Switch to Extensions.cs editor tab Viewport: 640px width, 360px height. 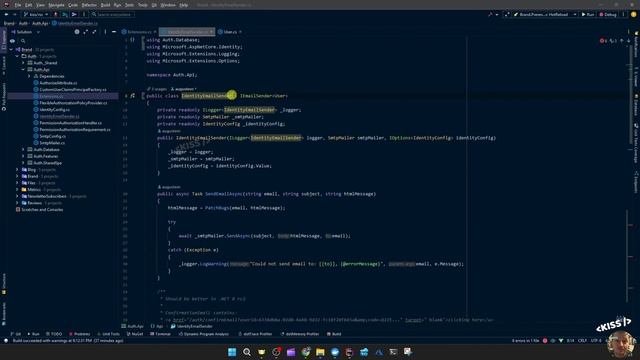[x=139, y=32]
